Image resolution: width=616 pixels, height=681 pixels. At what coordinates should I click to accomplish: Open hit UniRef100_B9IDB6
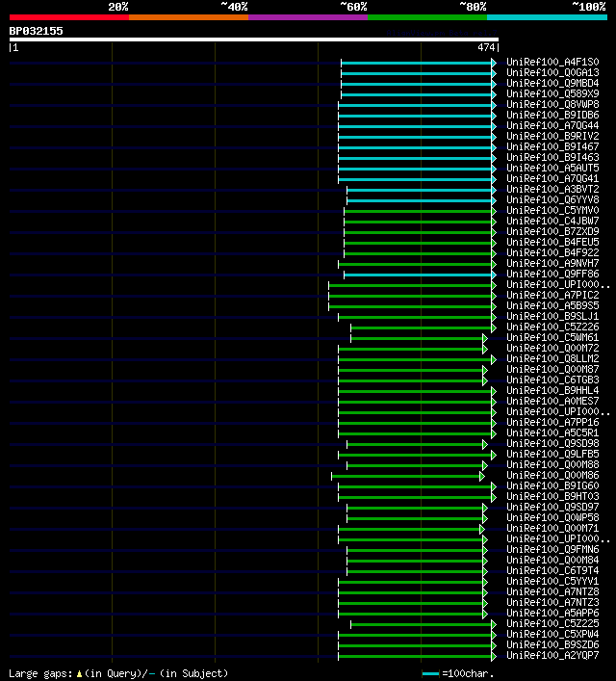(552, 115)
